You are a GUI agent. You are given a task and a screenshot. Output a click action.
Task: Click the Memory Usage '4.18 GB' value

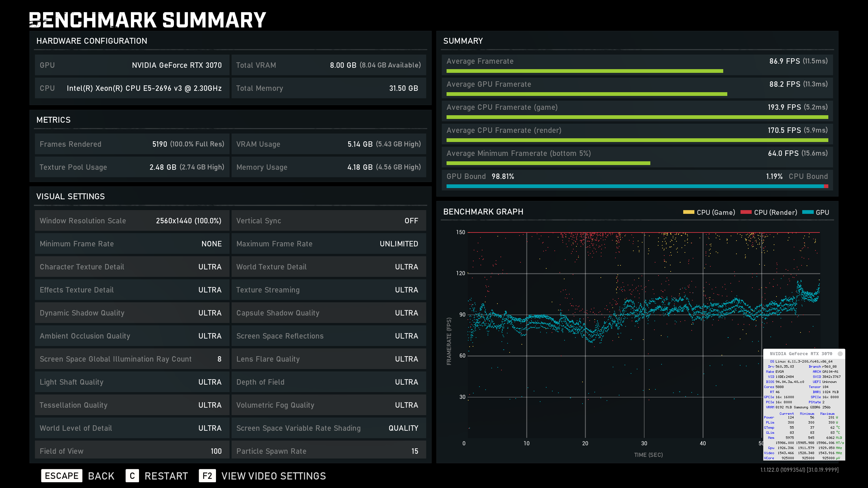coord(360,167)
